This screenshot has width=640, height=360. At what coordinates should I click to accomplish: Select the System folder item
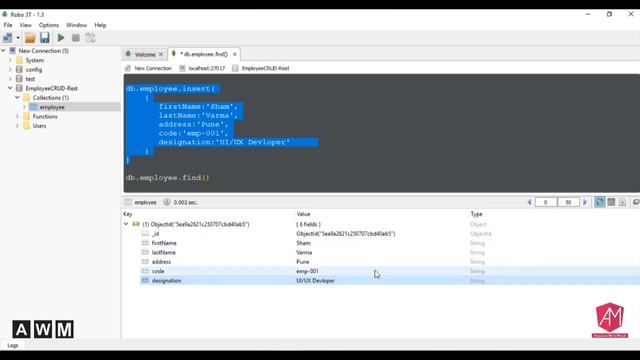(34, 60)
